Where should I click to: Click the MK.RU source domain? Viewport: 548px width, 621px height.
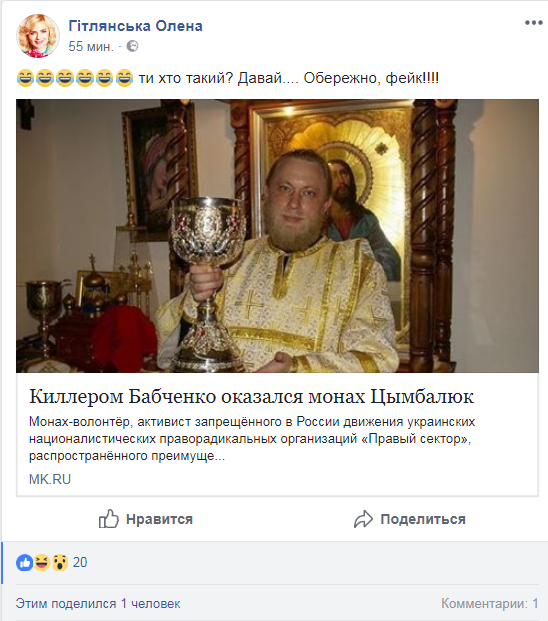click(50, 479)
